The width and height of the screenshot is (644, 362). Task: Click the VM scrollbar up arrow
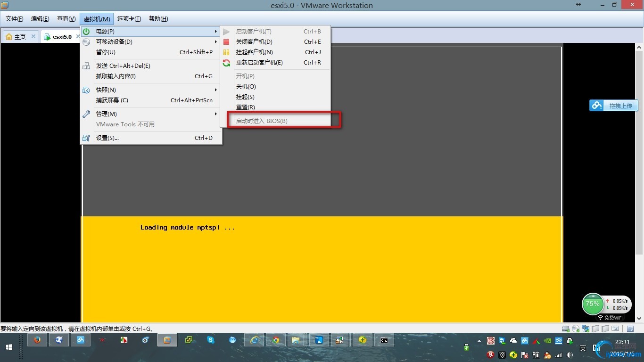click(x=639, y=48)
